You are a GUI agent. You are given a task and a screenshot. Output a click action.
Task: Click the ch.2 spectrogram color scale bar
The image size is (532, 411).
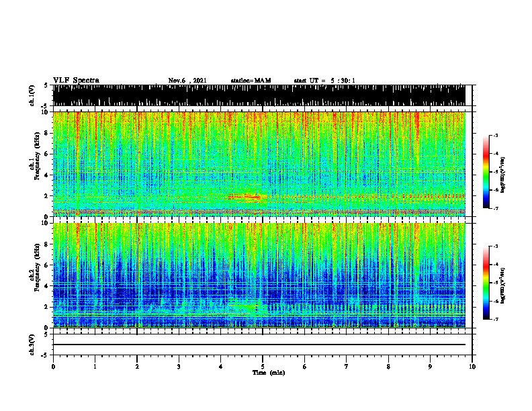pos(486,283)
